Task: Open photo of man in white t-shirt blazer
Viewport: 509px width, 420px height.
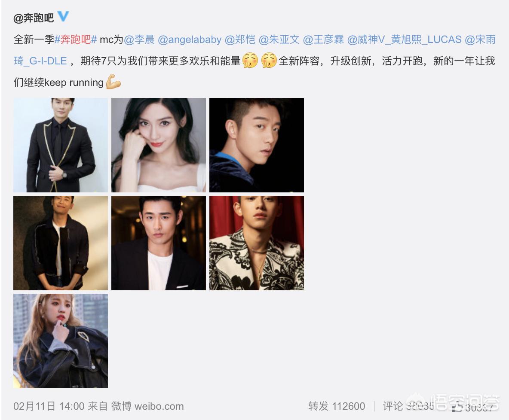Action: tap(158, 243)
